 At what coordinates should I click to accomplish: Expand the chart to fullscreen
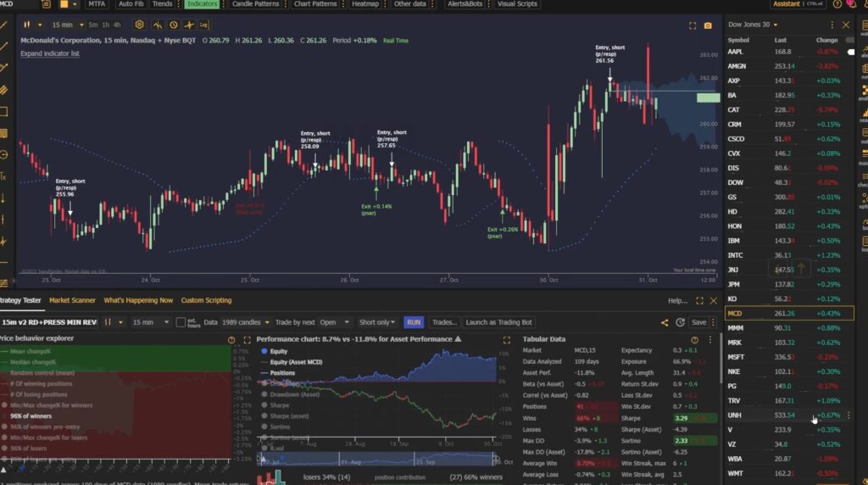pos(693,25)
